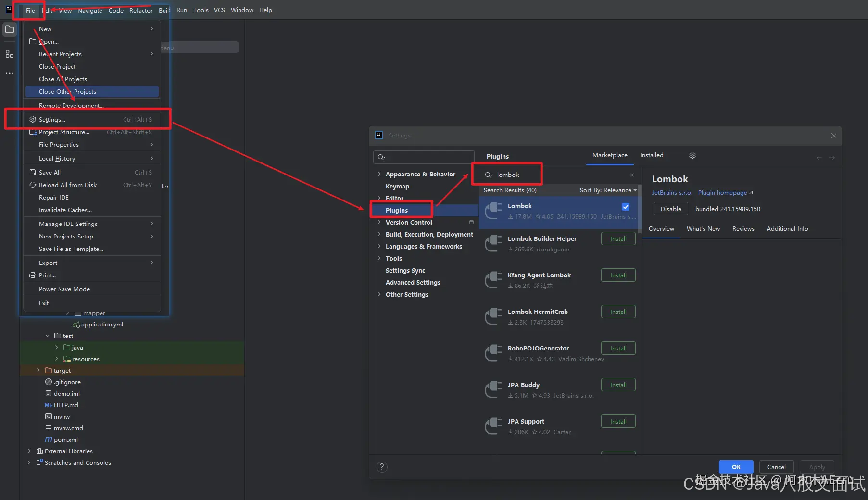Expand Other Settings category
Viewport: 868px width, 500px height.
[x=379, y=294]
